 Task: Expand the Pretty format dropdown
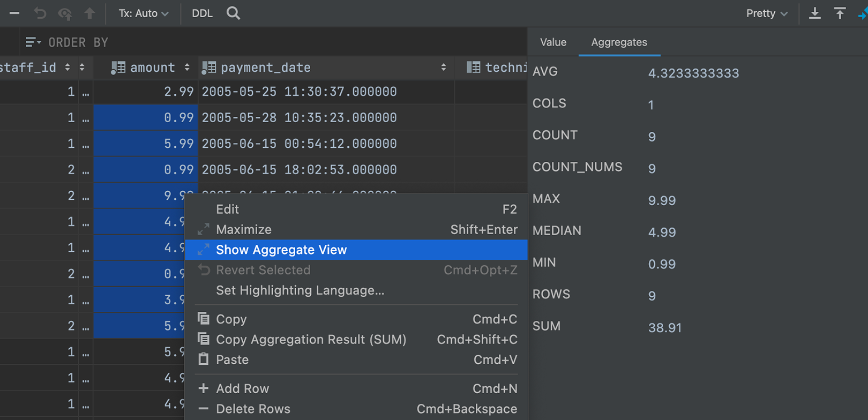pyautogui.click(x=767, y=13)
